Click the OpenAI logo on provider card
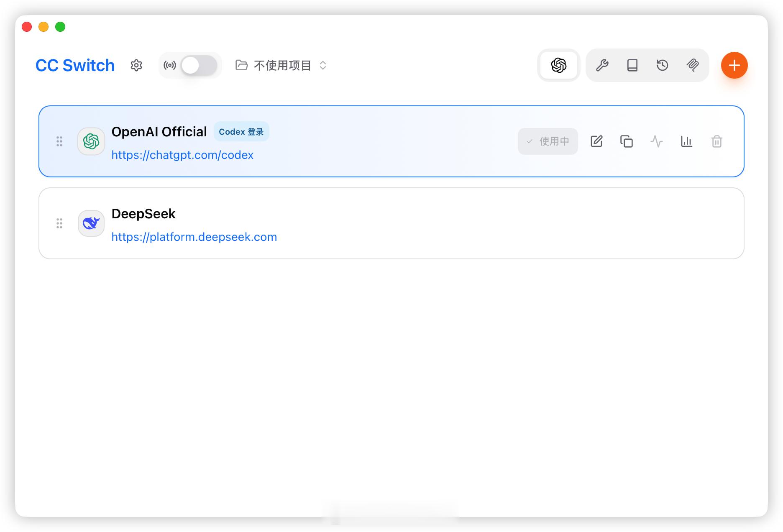The image size is (783, 532). coord(91,141)
